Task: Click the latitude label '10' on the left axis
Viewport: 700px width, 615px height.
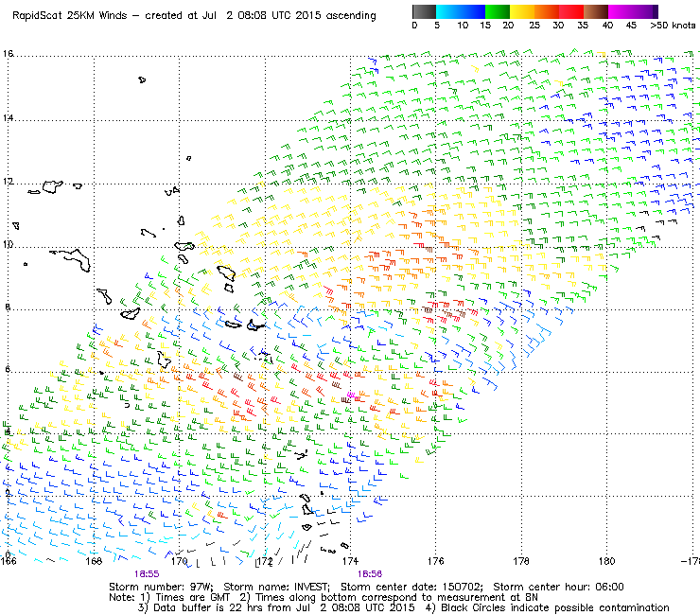Action: coord(8,245)
